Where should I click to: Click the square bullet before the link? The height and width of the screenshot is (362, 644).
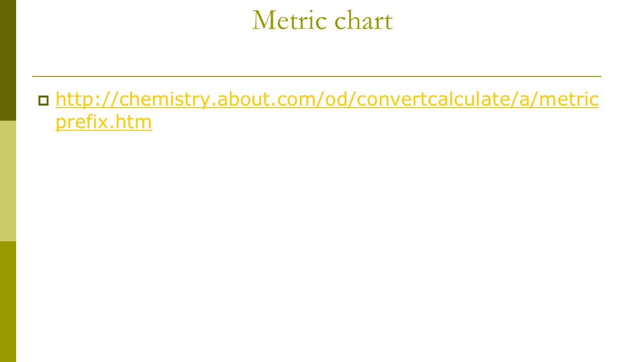click(43, 101)
